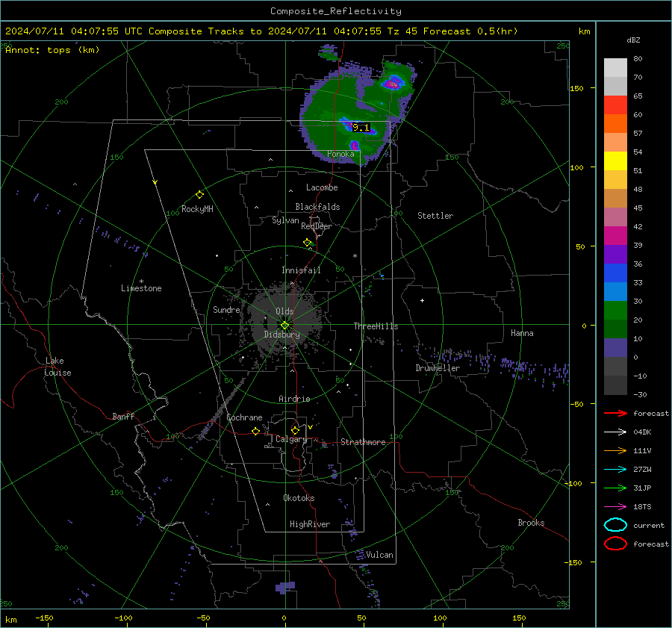This screenshot has height=628, width=672.
Task: Click the white 04DK arrow in legend
Action: pyautogui.click(x=615, y=432)
